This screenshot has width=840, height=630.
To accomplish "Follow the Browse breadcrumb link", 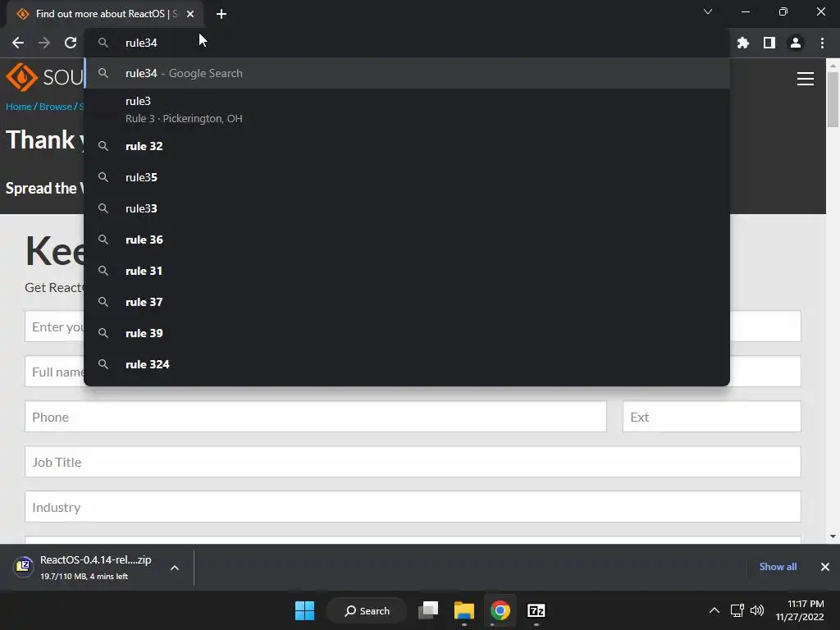I will pos(56,107).
